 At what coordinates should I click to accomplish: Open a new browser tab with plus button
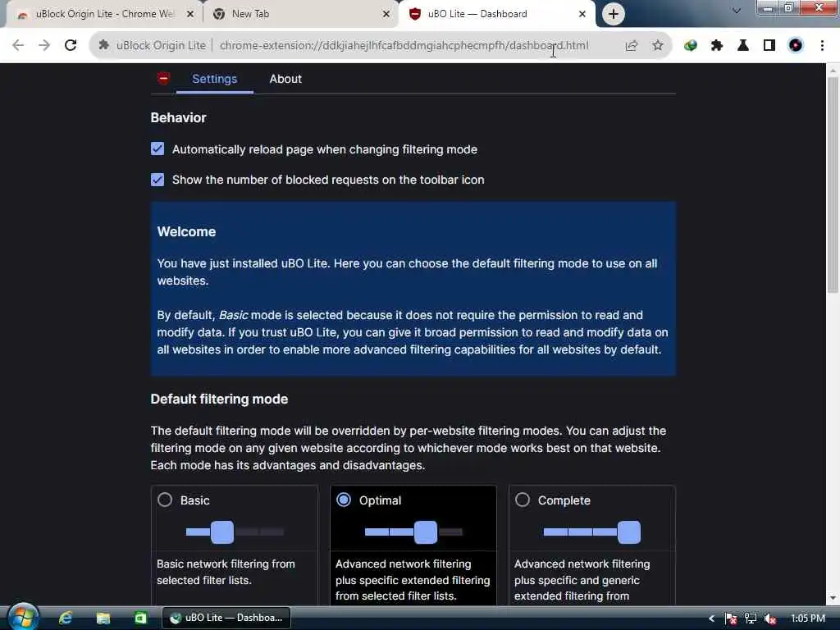click(x=614, y=14)
